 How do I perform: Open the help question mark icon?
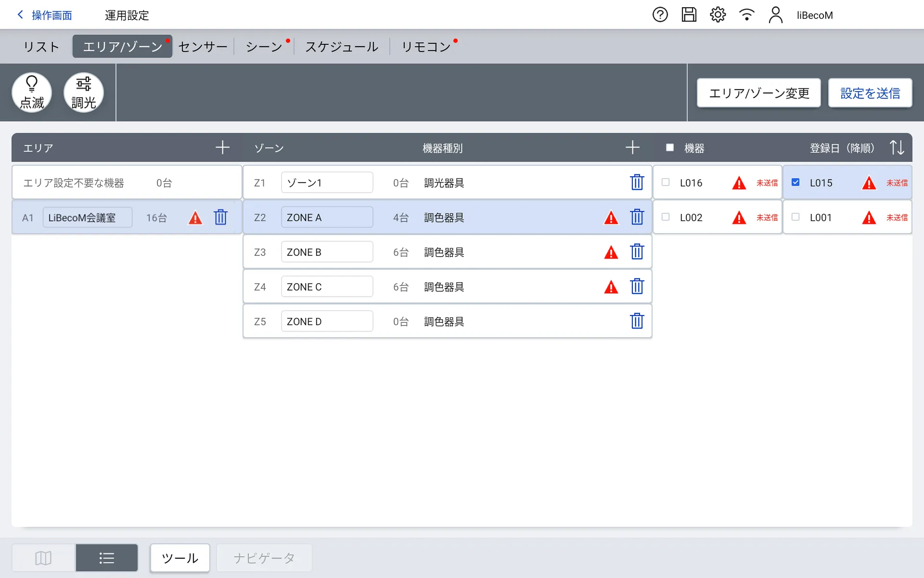[x=660, y=15]
